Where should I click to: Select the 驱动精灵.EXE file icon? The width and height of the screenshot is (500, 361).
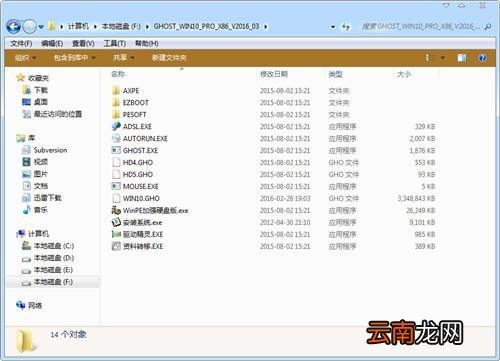pyautogui.click(x=116, y=234)
